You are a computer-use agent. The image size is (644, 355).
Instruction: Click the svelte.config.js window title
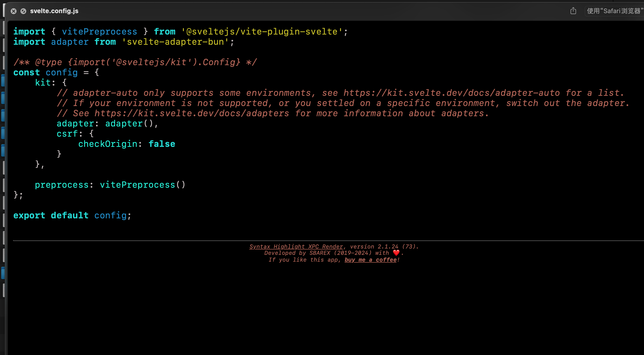tap(54, 11)
